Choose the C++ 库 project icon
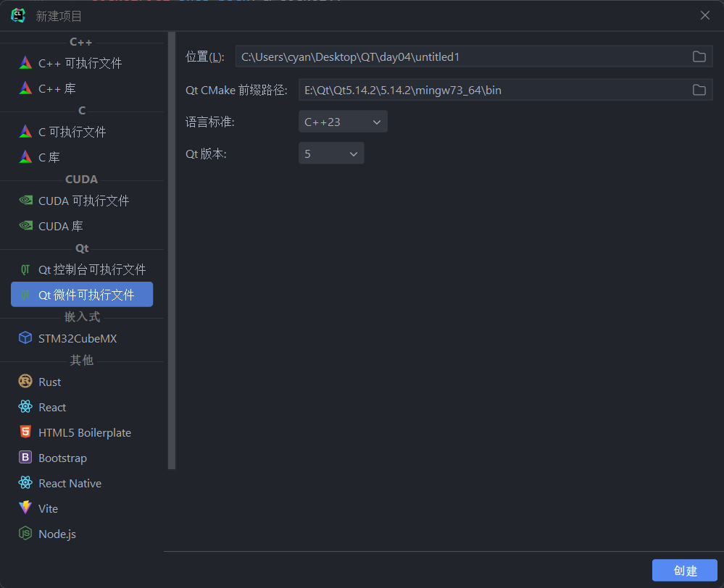The height and width of the screenshot is (588, 724). [x=25, y=88]
